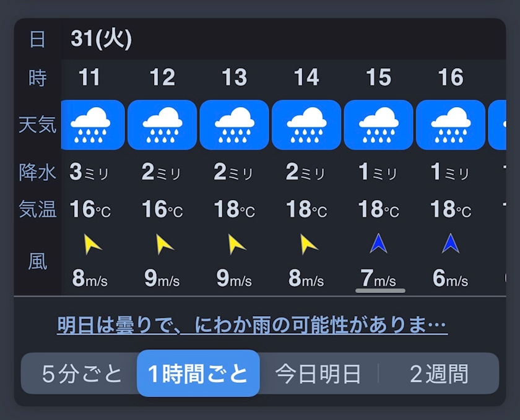Click the 31(火) date header
Image resolution: width=520 pixels, height=420 pixels.
click(x=102, y=39)
